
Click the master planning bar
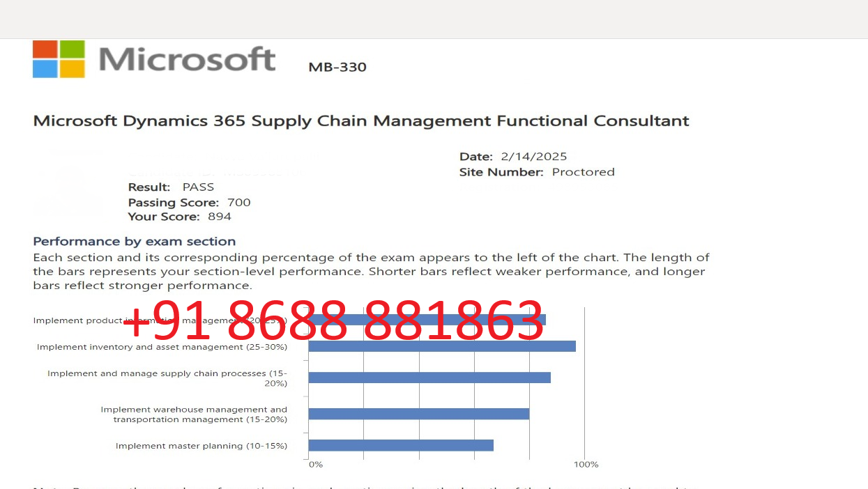click(x=401, y=445)
